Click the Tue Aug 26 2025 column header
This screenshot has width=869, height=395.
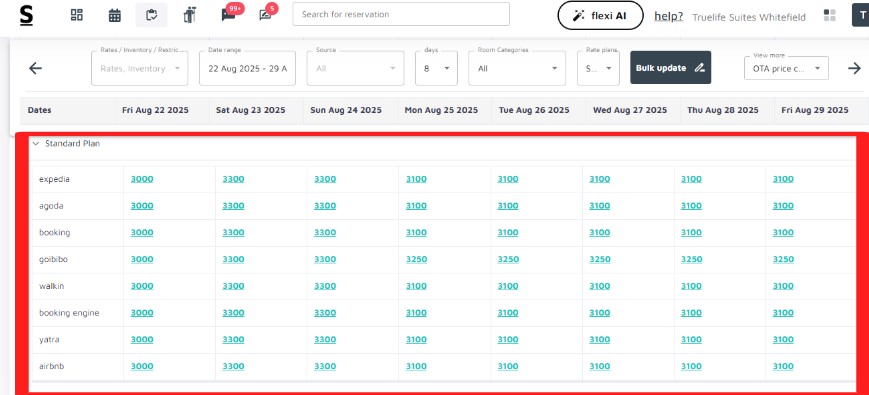point(534,110)
